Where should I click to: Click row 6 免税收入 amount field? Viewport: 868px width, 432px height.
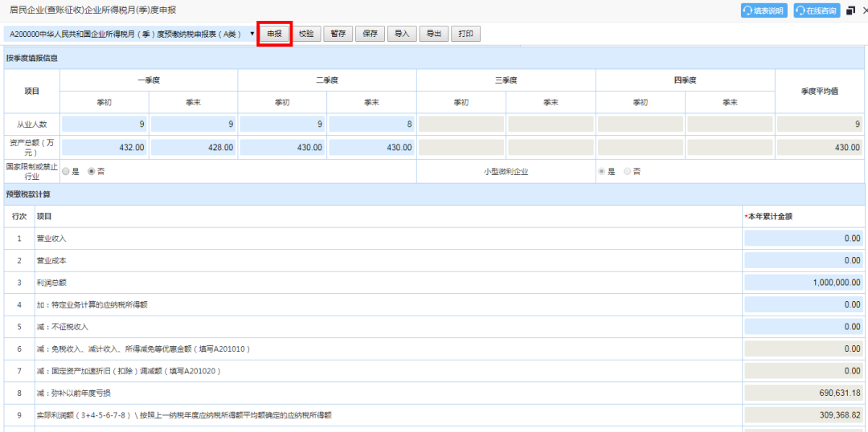pos(804,349)
